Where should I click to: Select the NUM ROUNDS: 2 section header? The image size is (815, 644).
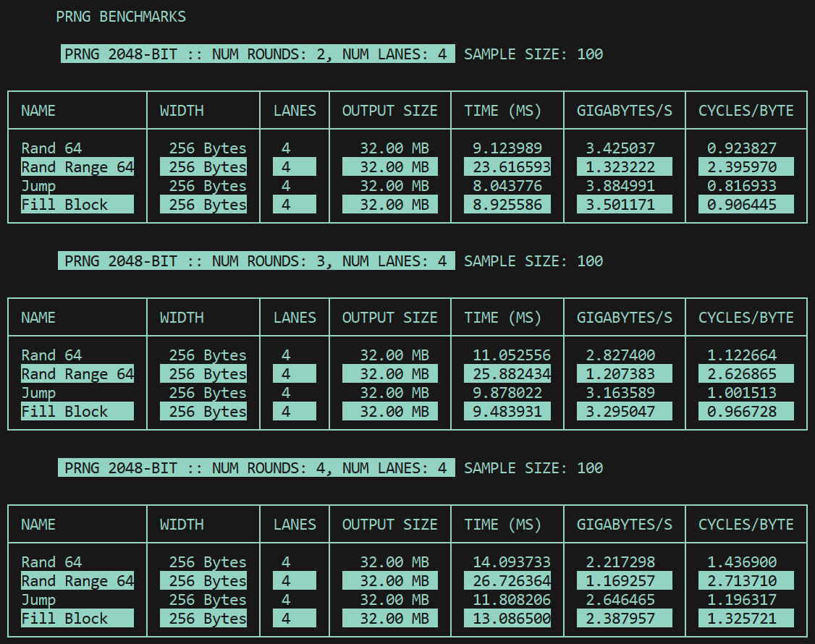(258, 54)
